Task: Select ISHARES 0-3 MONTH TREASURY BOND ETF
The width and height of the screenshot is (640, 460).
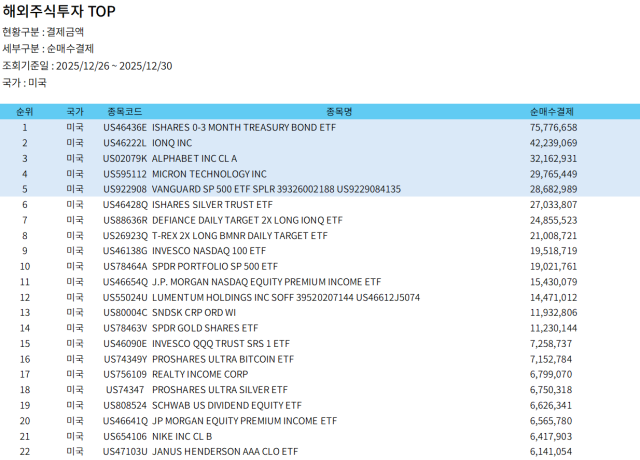Action: coord(244,128)
